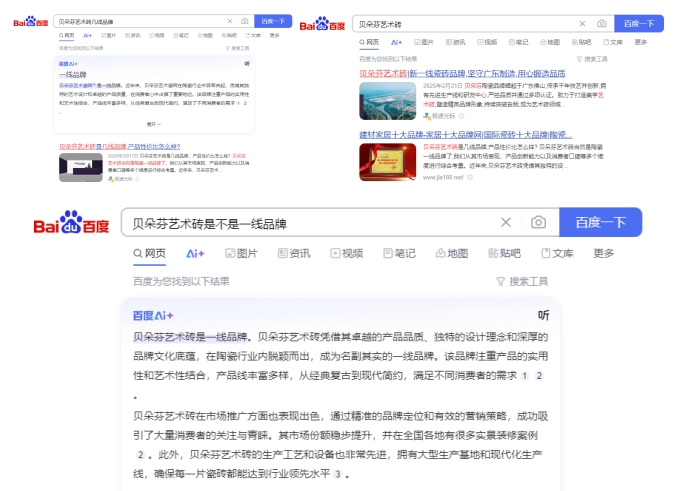Switch to 文库 tab in the large bottom page
Viewport: 679px width, 491px height.
tap(558, 253)
